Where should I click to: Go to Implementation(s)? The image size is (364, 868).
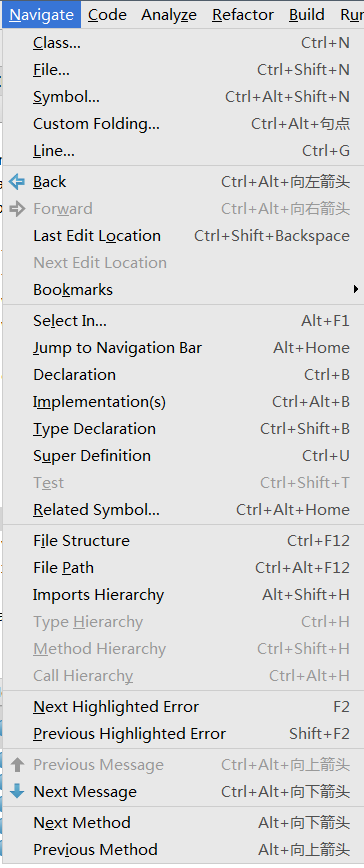point(182,402)
